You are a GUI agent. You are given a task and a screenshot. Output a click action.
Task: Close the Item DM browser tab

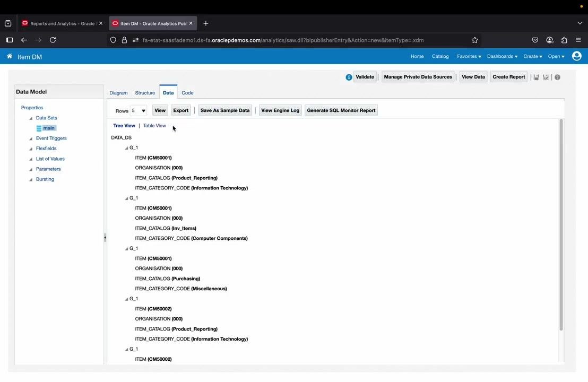191,23
